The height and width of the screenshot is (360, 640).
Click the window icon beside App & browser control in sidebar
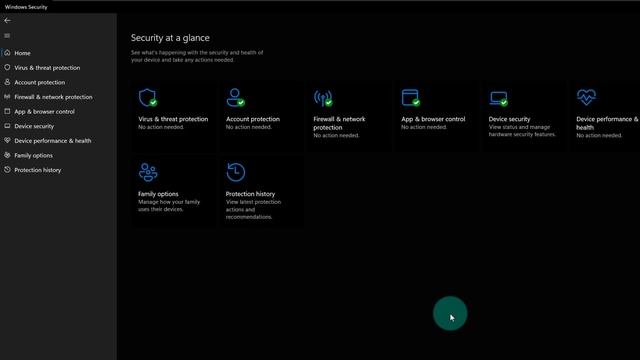click(7, 111)
